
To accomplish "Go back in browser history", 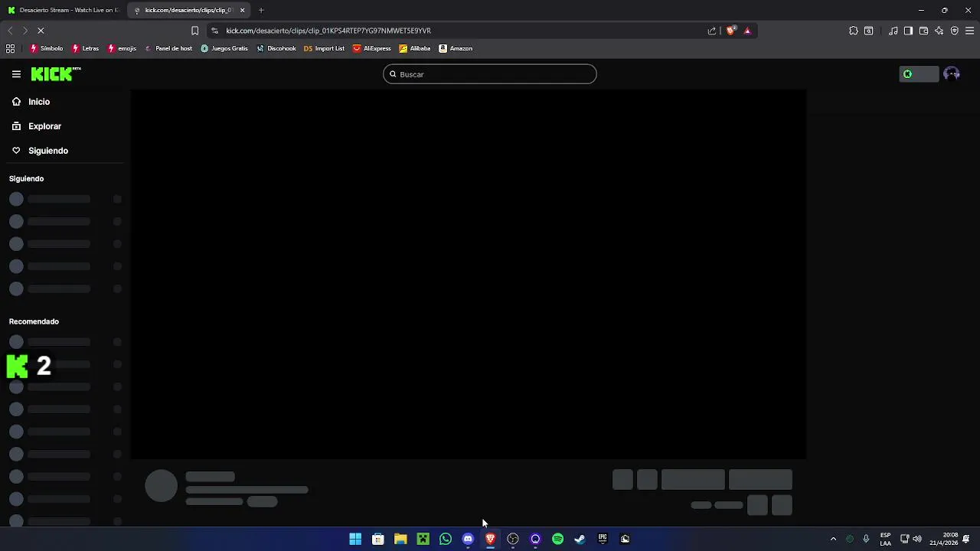I will coord(10,31).
